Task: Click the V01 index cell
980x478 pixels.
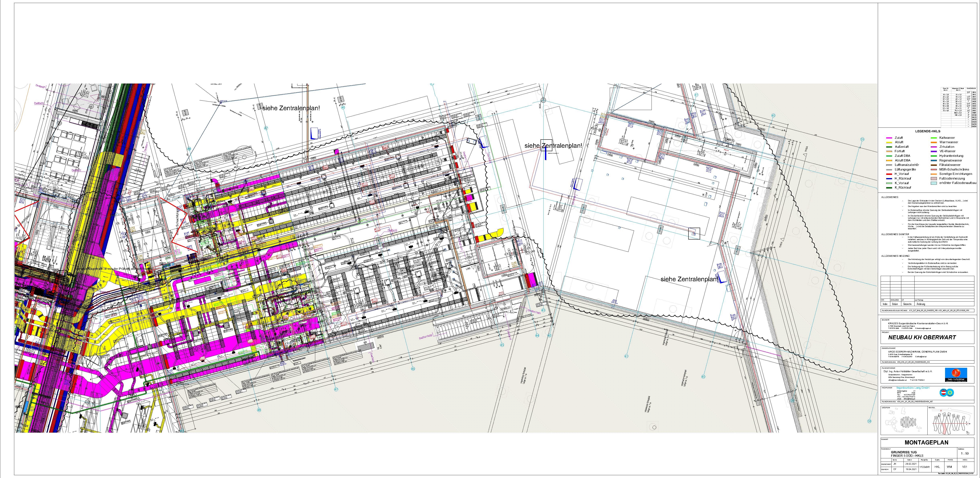Action: [964, 467]
